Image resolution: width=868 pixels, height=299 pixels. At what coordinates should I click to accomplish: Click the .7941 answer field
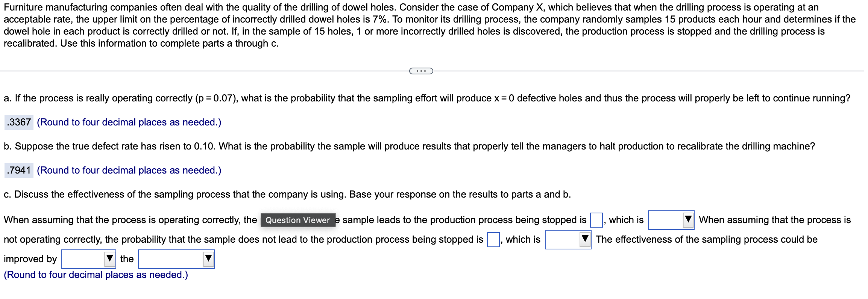(19, 171)
